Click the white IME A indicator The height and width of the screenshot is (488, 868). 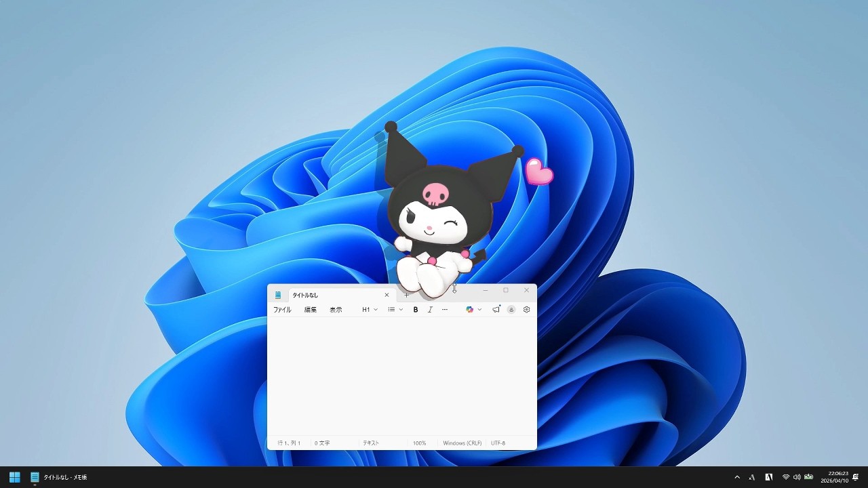click(769, 477)
